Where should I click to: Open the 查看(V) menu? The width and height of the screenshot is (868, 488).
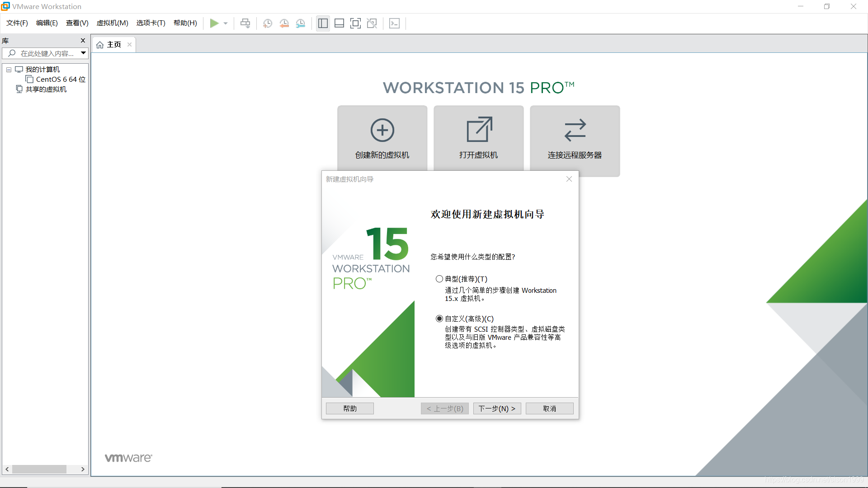(x=77, y=23)
